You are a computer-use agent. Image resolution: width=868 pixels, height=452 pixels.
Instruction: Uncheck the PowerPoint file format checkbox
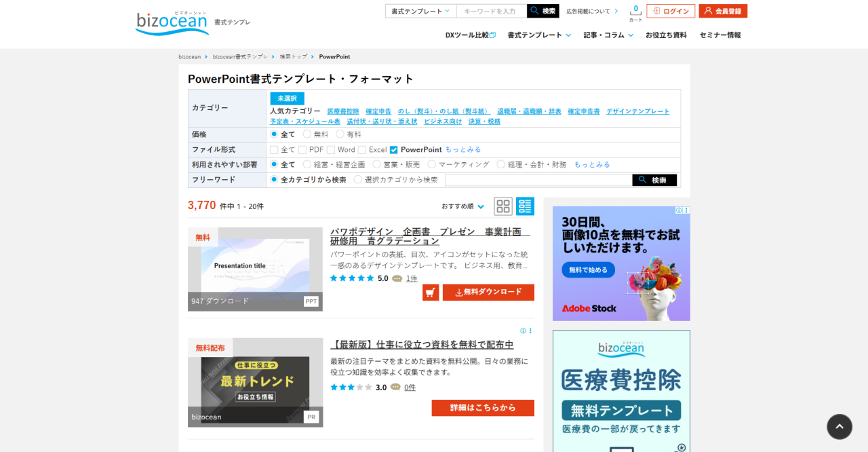click(x=394, y=150)
